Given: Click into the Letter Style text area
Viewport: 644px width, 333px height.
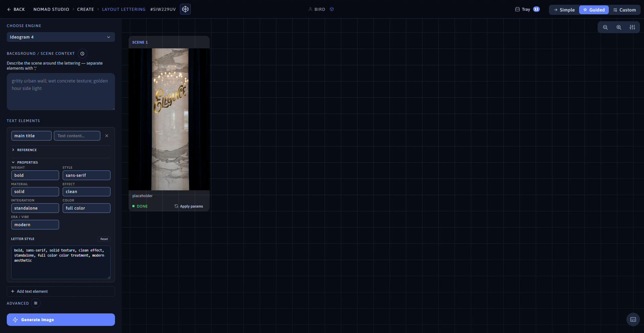Looking at the screenshot, I should point(61,262).
